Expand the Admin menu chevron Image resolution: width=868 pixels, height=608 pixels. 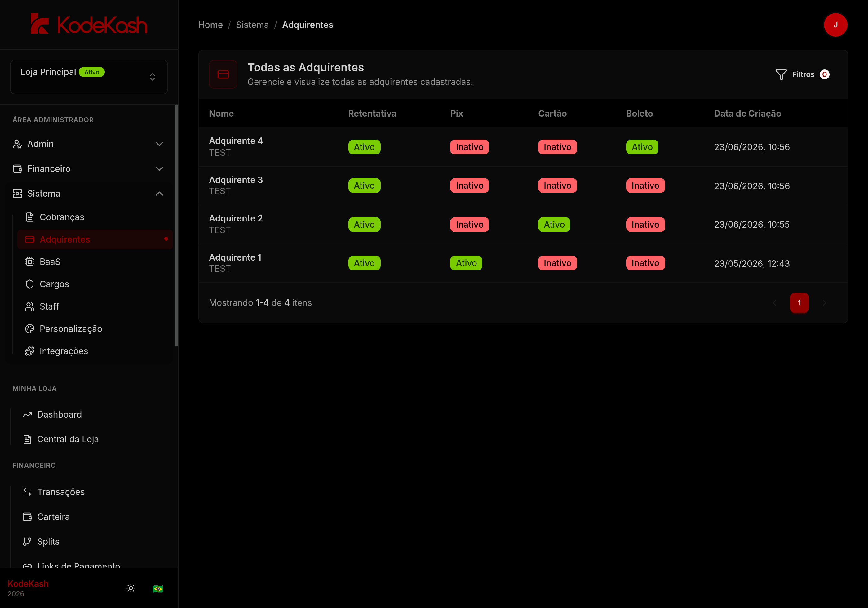tap(159, 144)
